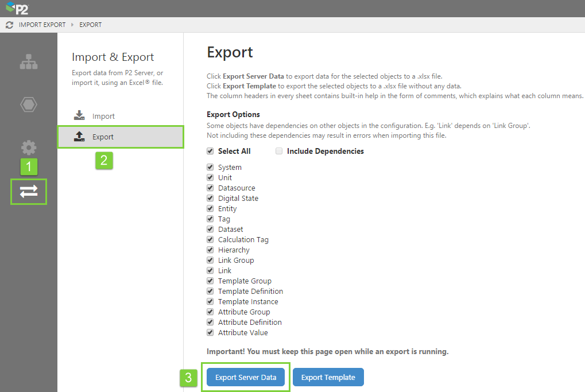The image size is (585, 392).
Task: Open the settings gear in the sidebar
Action: pos(28,148)
